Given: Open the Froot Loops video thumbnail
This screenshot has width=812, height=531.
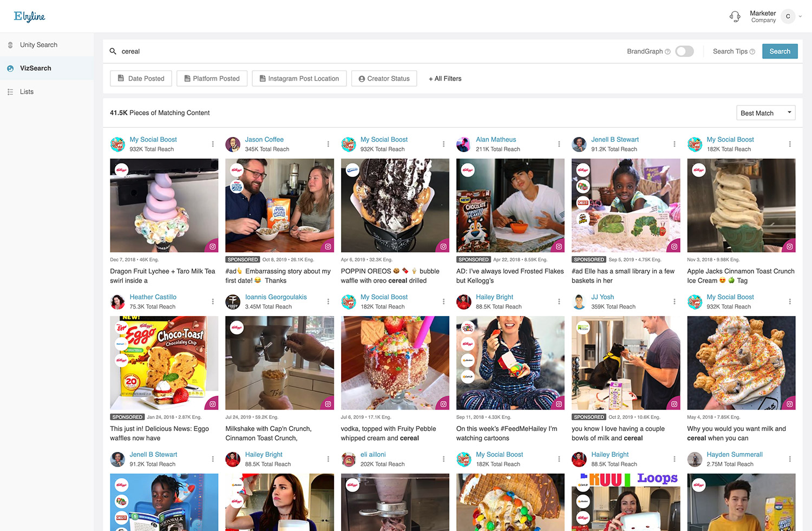Looking at the screenshot, I should [x=626, y=502].
